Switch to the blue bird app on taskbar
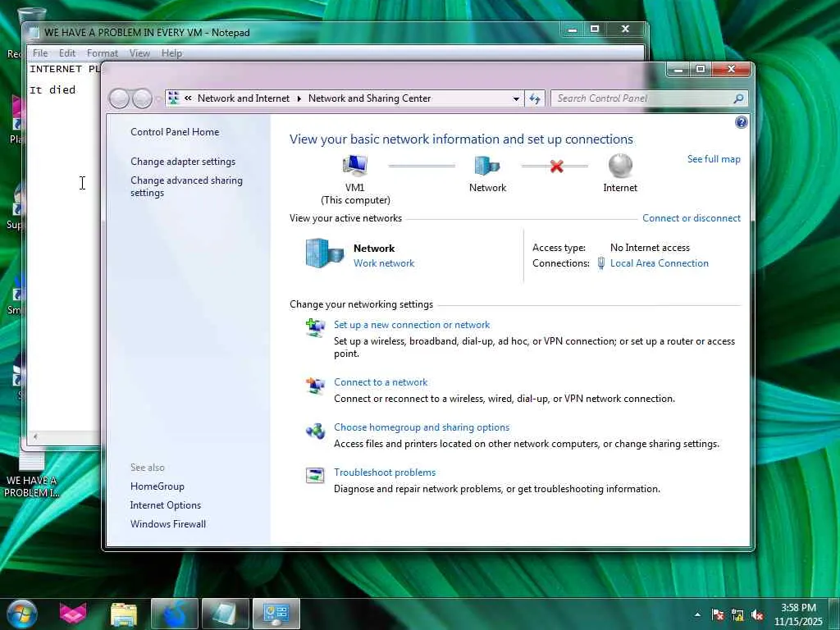The image size is (840, 630). 175,614
